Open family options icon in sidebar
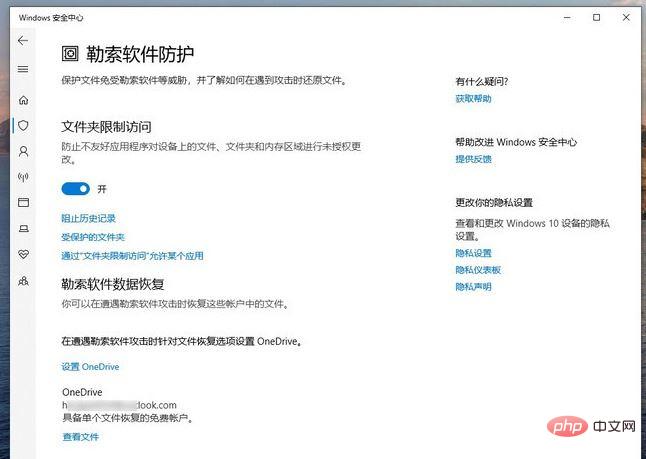Viewport: 646px width, 459px height. 23,281
